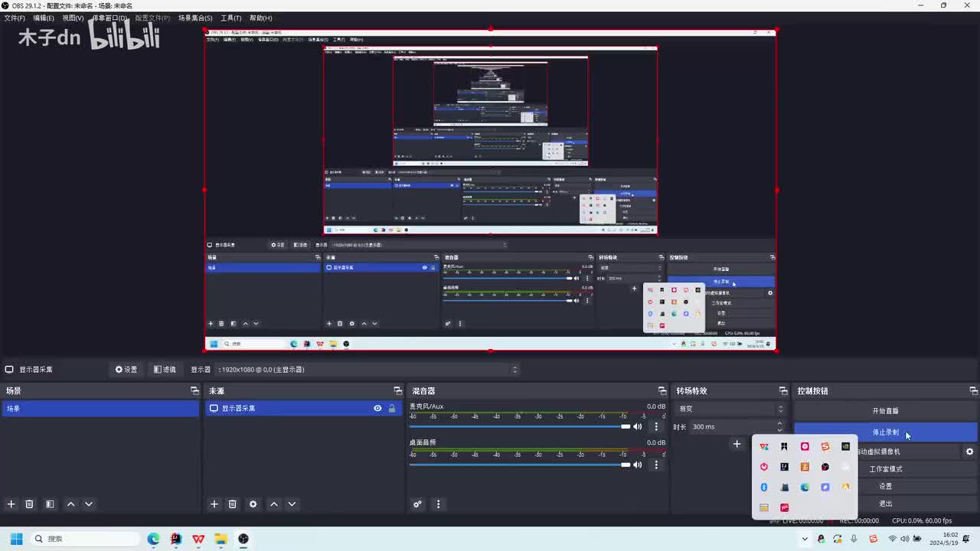
Task: Open the 停靠窗口(D) menu
Action: [110, 18]
